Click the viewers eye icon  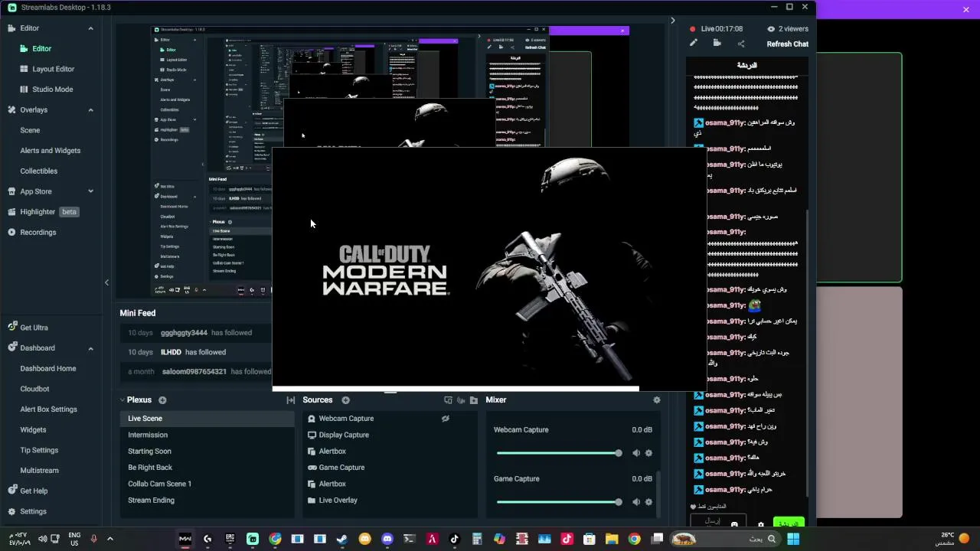click(x=771, y=29)
